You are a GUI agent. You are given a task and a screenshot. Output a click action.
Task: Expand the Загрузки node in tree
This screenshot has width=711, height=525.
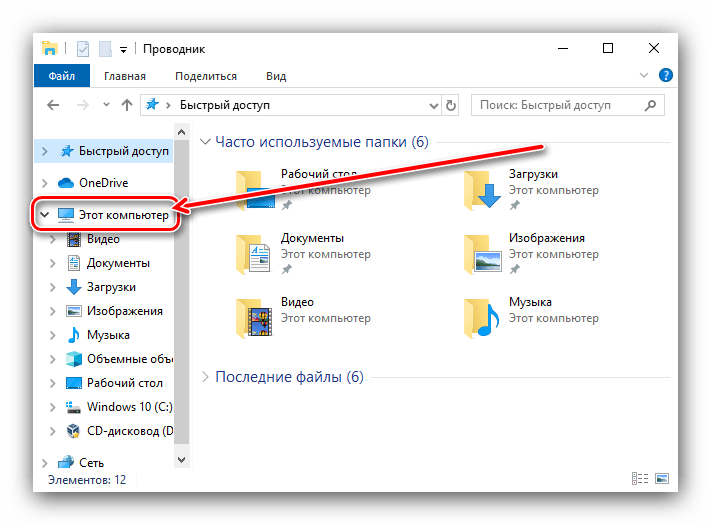(53, 287)
